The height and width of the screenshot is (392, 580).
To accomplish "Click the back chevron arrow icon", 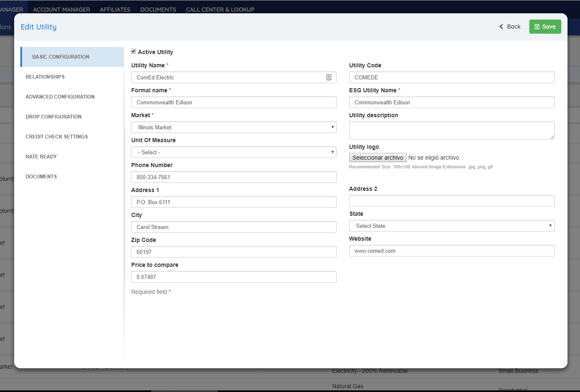I will click(x=501, y=27).
